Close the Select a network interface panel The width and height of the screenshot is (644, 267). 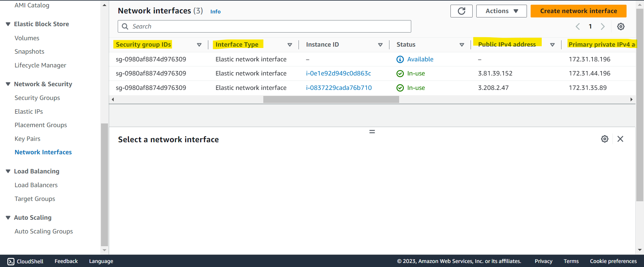(620, 139)
